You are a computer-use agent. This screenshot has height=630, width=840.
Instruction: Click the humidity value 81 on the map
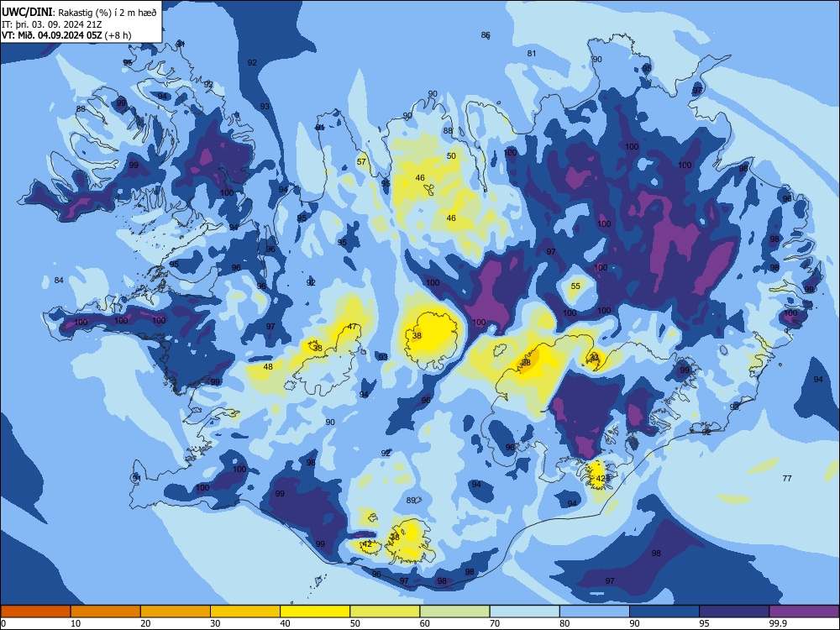pyautogui.click(x=532, y=54)
